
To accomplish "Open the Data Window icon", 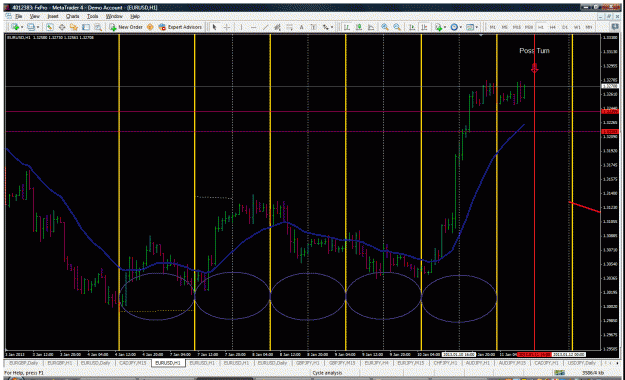I will point(62,27).
